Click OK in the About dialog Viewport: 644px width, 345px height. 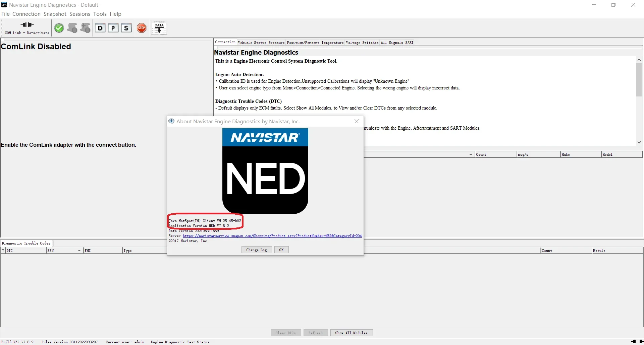[281, 250]
